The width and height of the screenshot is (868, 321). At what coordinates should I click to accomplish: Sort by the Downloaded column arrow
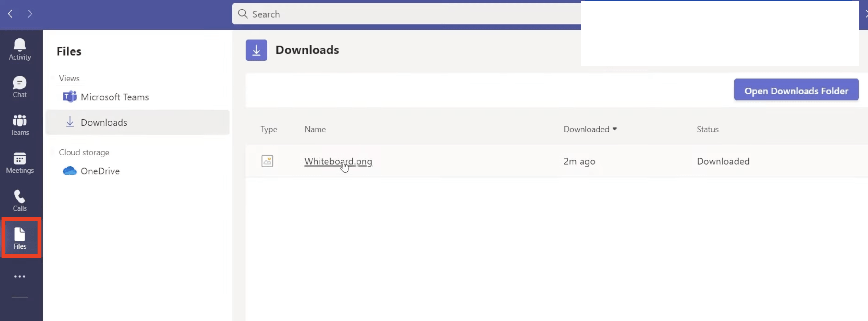coord(615,129)
